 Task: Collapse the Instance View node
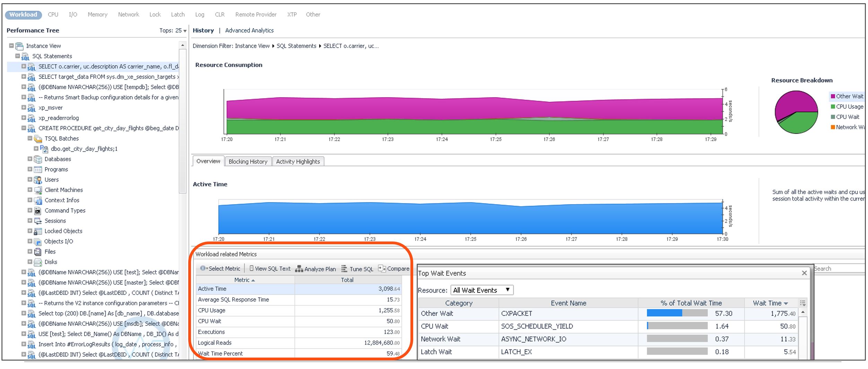click(11, 46)
